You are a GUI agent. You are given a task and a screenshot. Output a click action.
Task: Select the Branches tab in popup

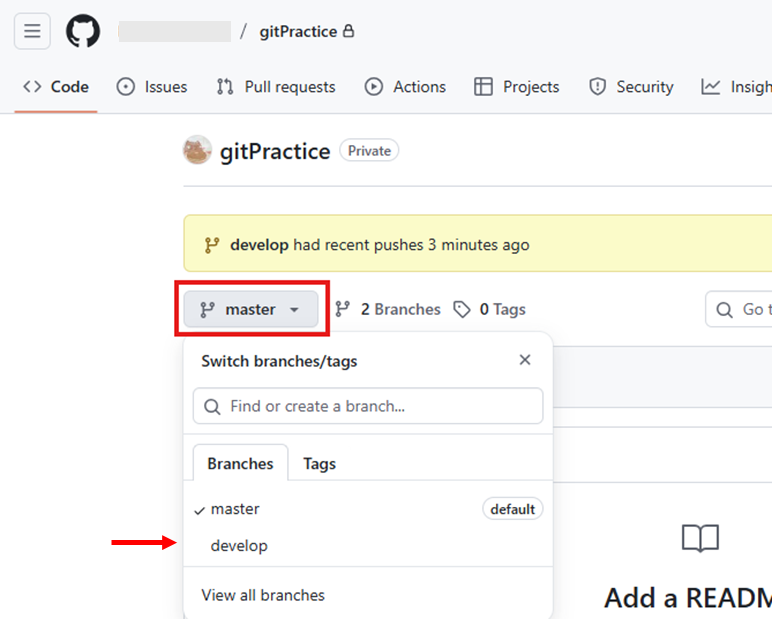click(x=240, y=463)
